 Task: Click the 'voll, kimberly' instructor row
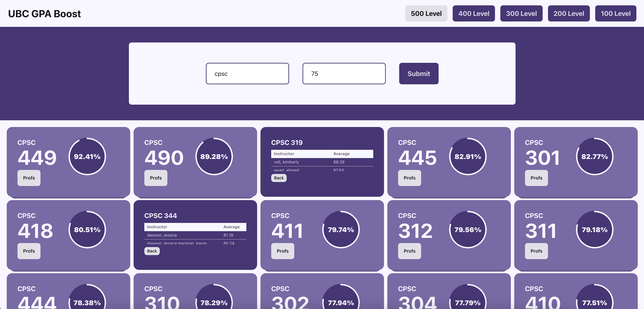point(322,162)
